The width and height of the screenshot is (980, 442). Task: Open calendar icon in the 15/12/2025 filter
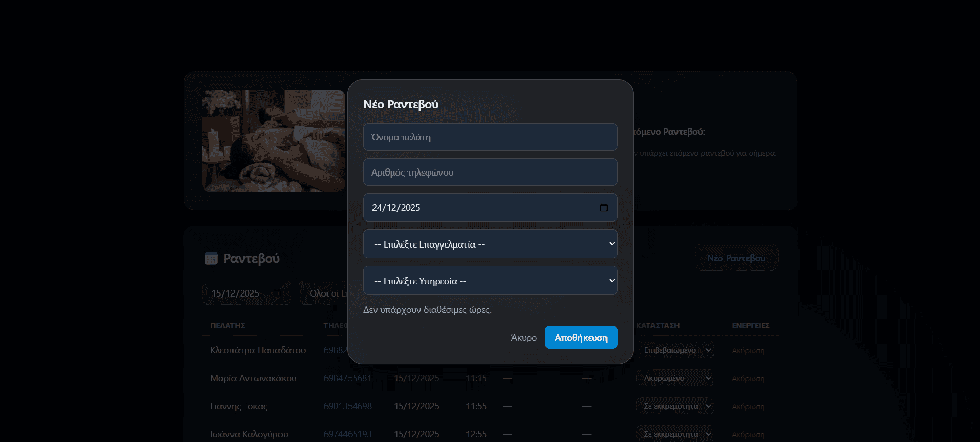point(277,293)
